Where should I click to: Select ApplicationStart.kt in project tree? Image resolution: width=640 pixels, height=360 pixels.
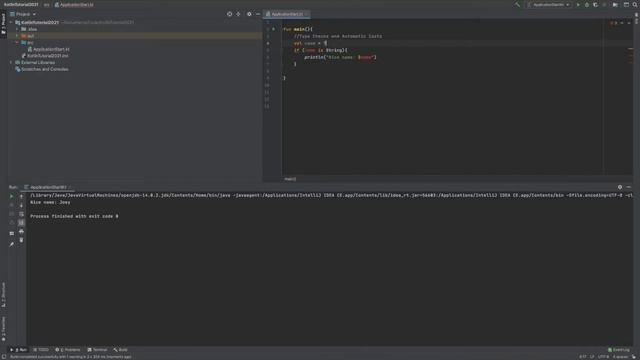(48, 49)
